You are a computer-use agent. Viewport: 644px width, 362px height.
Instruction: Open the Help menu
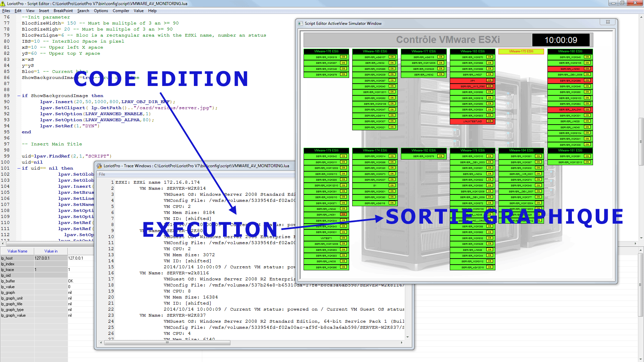(x=152, y=11)
